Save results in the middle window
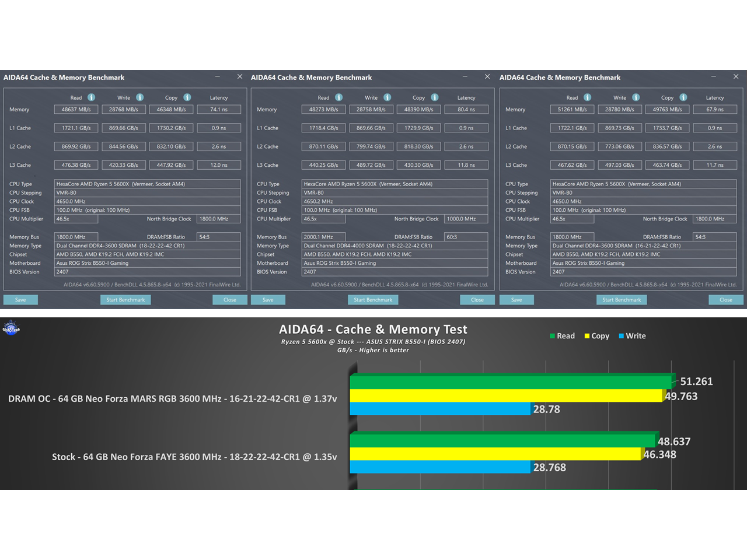The height and width of the screenshot is (560, 747). (268, 300)
